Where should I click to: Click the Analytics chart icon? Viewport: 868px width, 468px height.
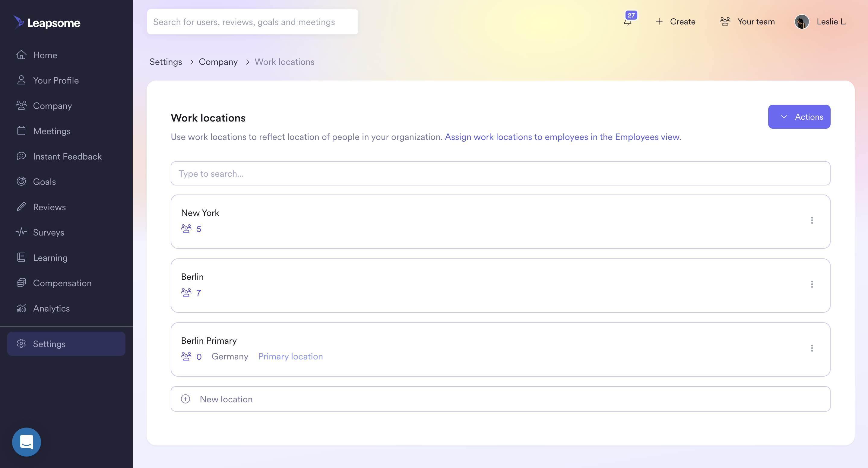[x=21, y=308]
